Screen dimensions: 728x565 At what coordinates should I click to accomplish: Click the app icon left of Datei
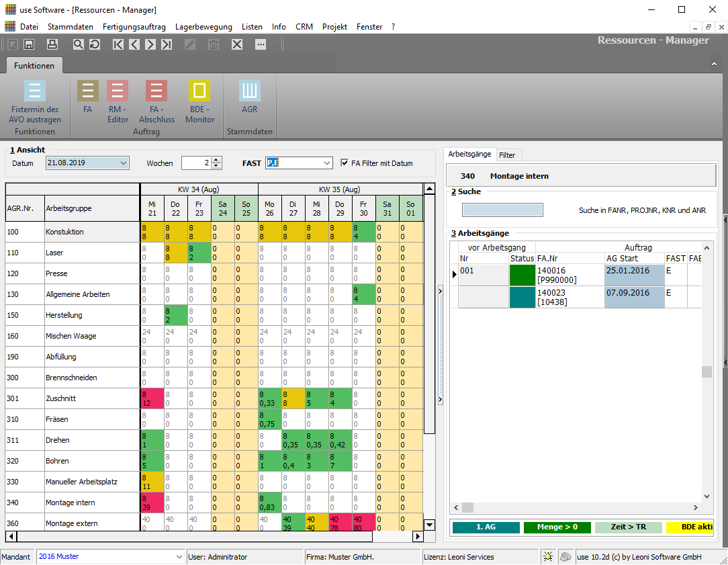[10, 26]
